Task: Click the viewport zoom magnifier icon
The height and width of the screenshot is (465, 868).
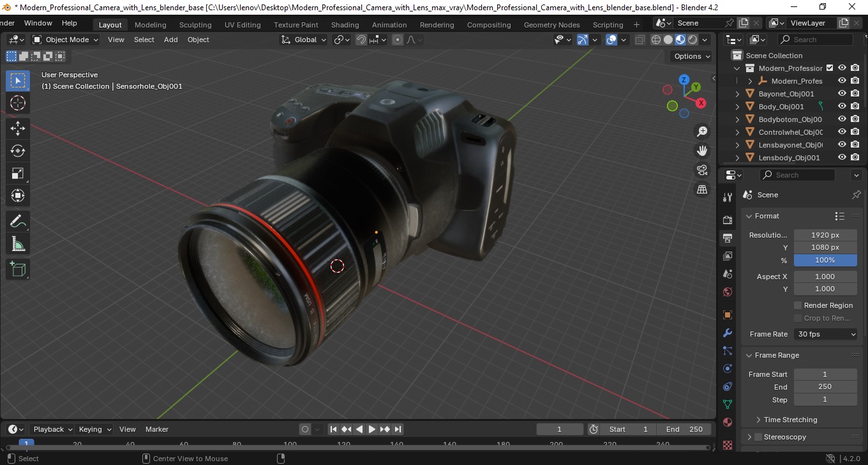Action: pyautogui.click(x=702, y=132)
